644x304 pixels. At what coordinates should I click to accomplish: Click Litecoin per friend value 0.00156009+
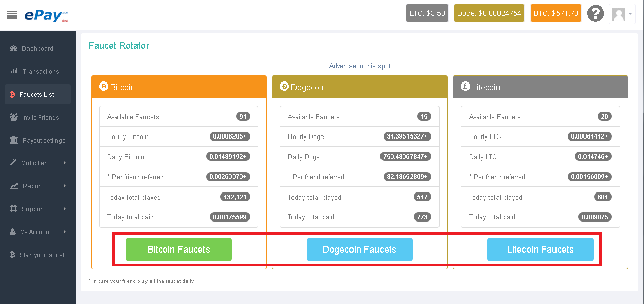tap(590, 177)
